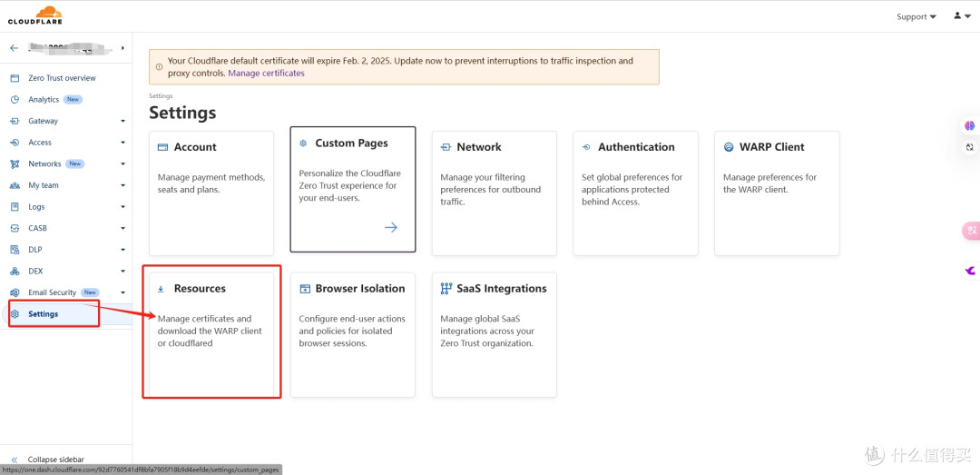Screen dimensions: 980x475
Task: Click the Cloudflare logo
Action: [35, 15]
